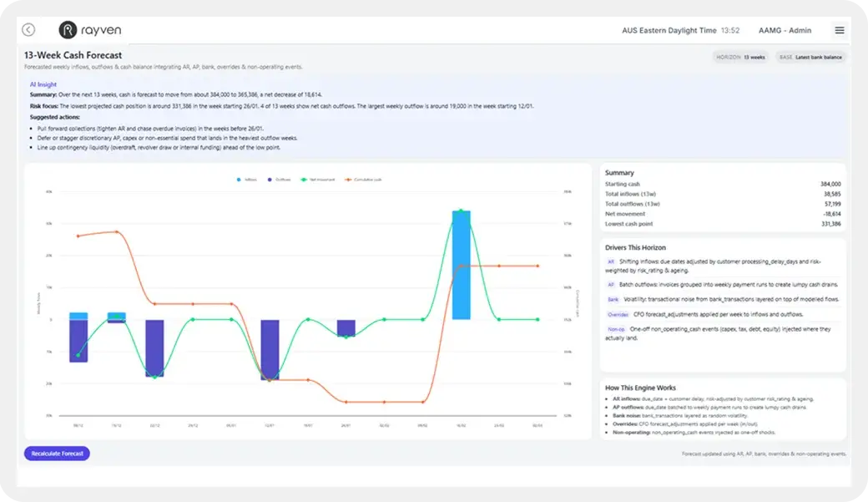Click the Non-operating bullet in engine notes
This screenshot has width=868, height=502.
694,432
